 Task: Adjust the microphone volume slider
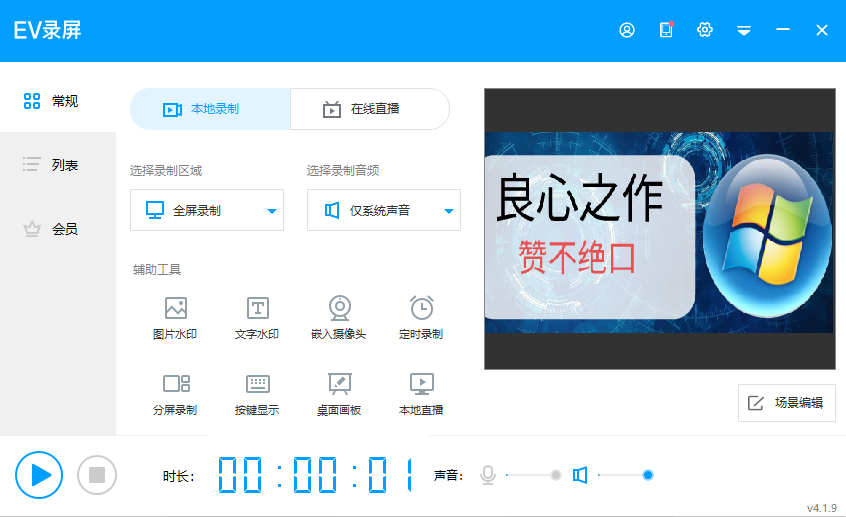click(x=534, y=475)
